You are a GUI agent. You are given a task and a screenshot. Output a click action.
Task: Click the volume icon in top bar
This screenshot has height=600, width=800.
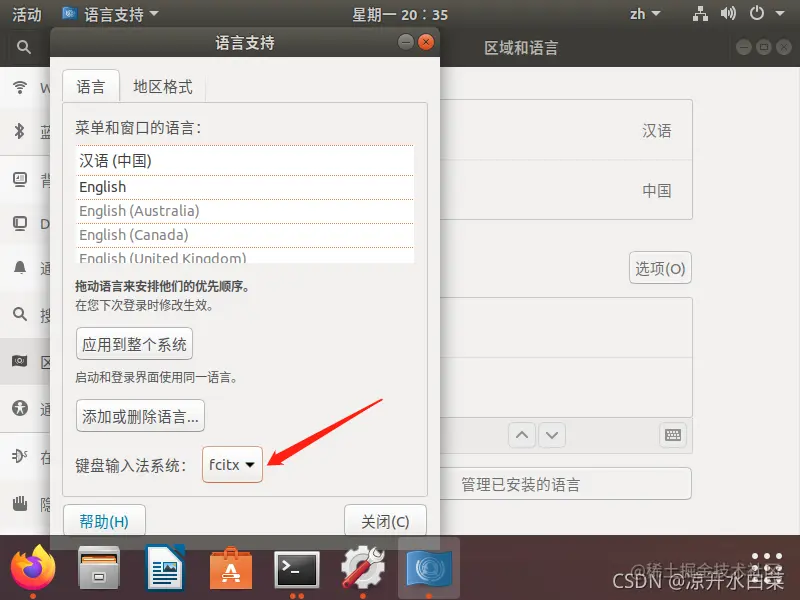[728, 14]
